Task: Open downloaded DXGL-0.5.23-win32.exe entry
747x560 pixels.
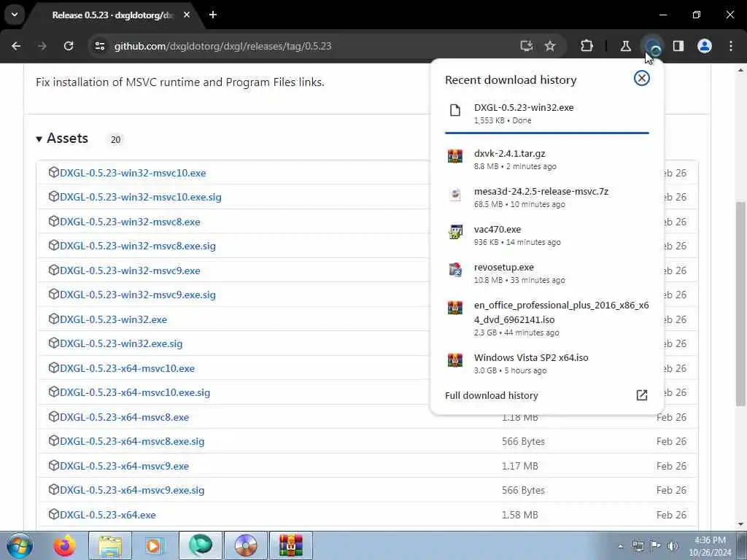Action: point(547,113)
